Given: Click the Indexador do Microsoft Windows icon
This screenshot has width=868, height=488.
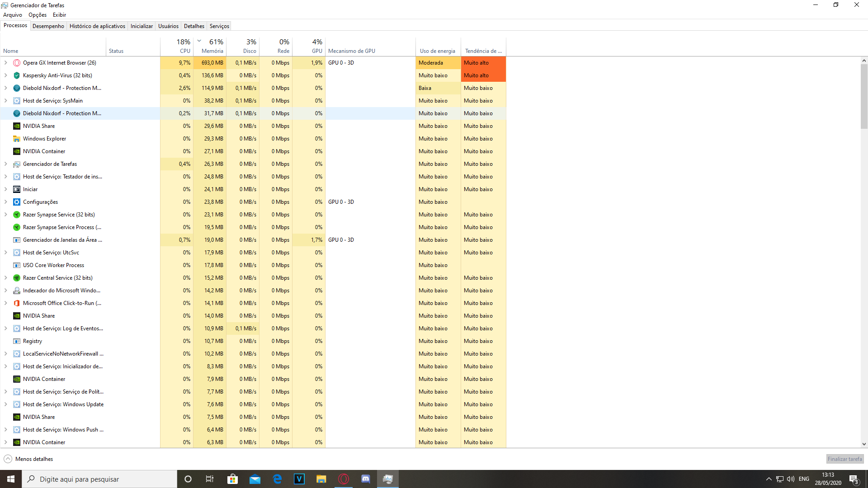Looking at the screenshot, I should point(17,291).
